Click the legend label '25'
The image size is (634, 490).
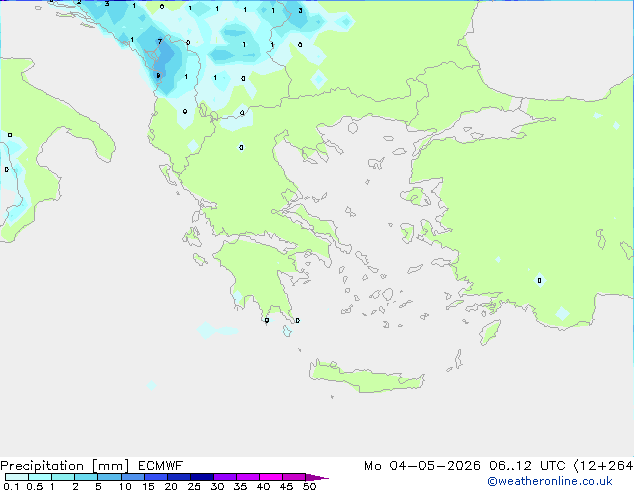click(194, 486)
